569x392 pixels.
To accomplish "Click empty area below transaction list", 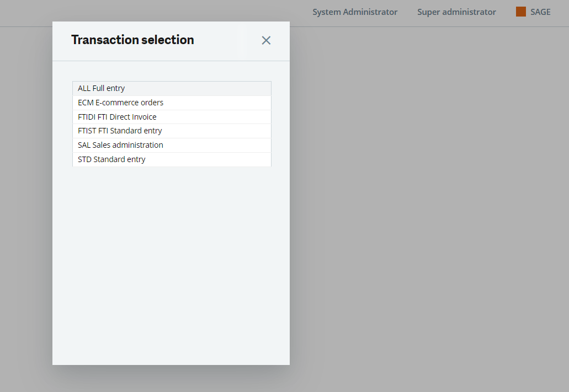I will 171,265.
